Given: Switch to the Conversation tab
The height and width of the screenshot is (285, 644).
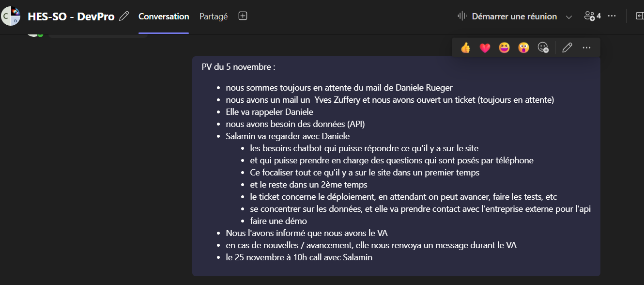Looking at the screenshot, I should 164,16.
